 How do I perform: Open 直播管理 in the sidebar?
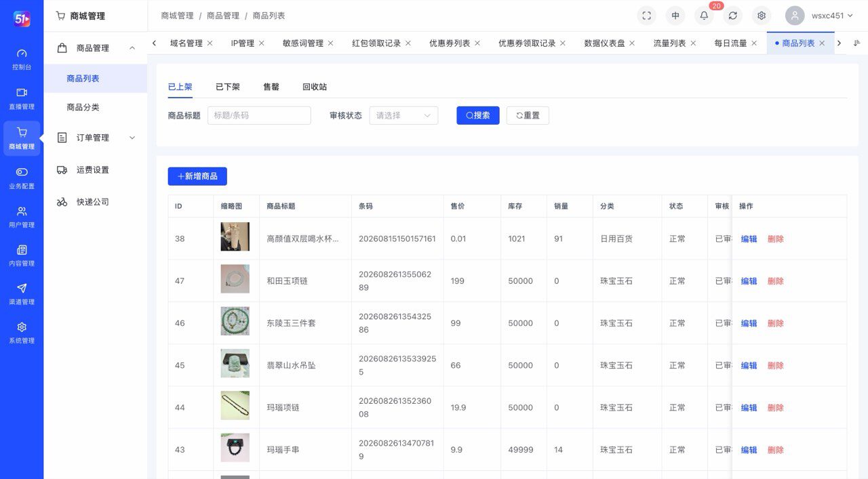(x=22, y=98)
